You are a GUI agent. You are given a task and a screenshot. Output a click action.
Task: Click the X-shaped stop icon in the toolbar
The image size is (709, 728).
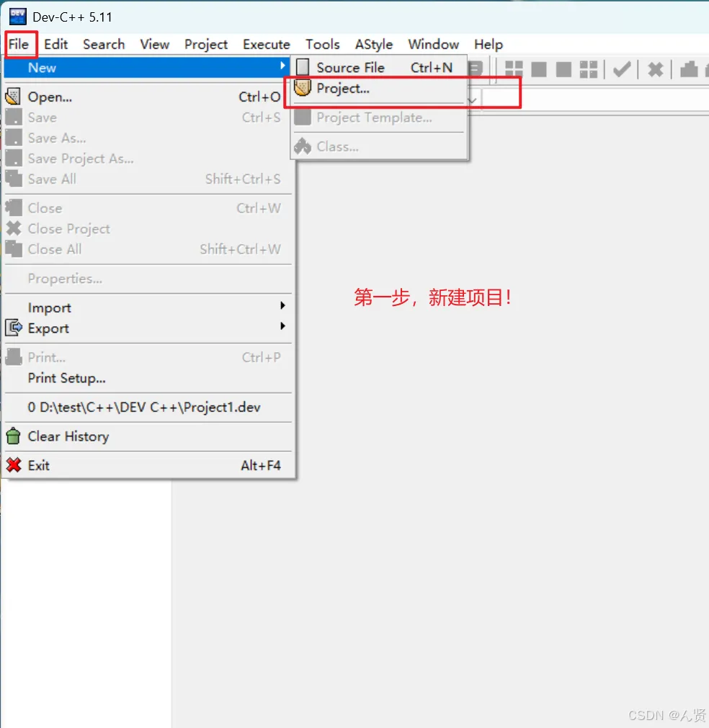click(655, 70)
